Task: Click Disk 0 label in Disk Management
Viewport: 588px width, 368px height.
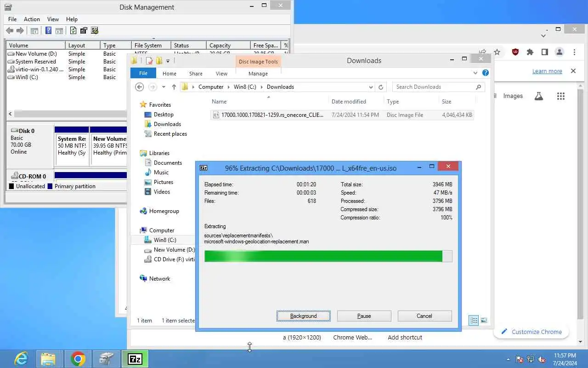Action: pos(26,131)
